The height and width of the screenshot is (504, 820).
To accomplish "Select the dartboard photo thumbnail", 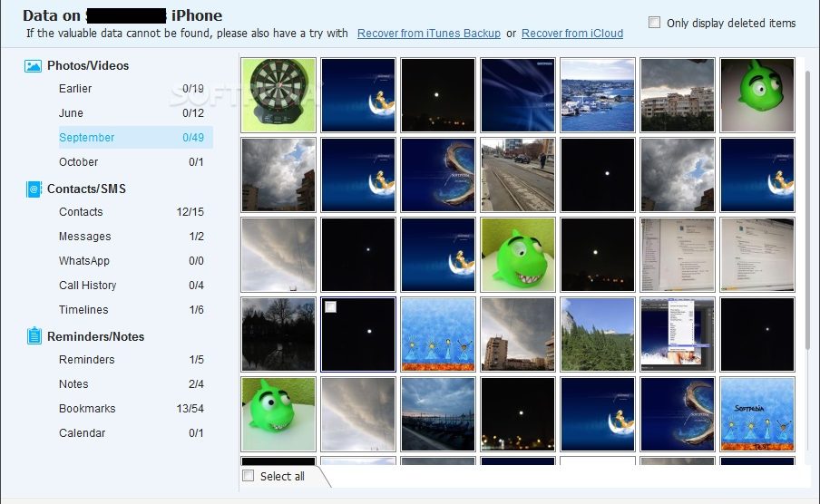I will click(278, 94).
